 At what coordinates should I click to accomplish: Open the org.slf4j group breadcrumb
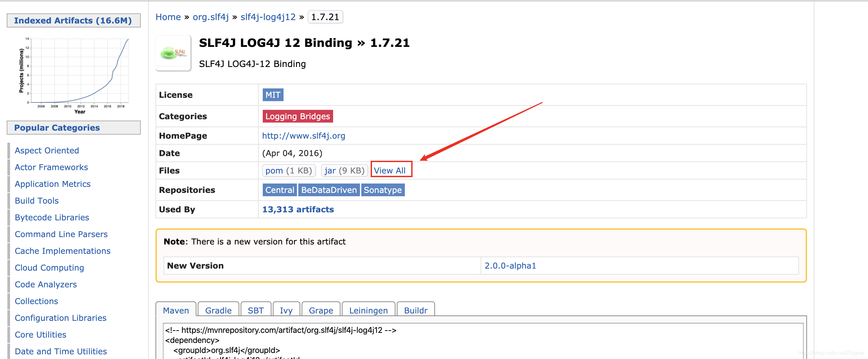pos(210,16)
